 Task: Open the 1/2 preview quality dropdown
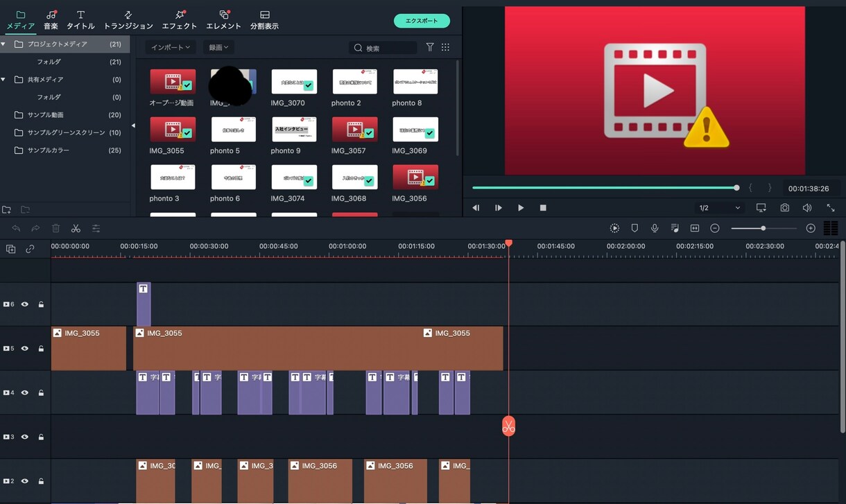pos(720,208)
